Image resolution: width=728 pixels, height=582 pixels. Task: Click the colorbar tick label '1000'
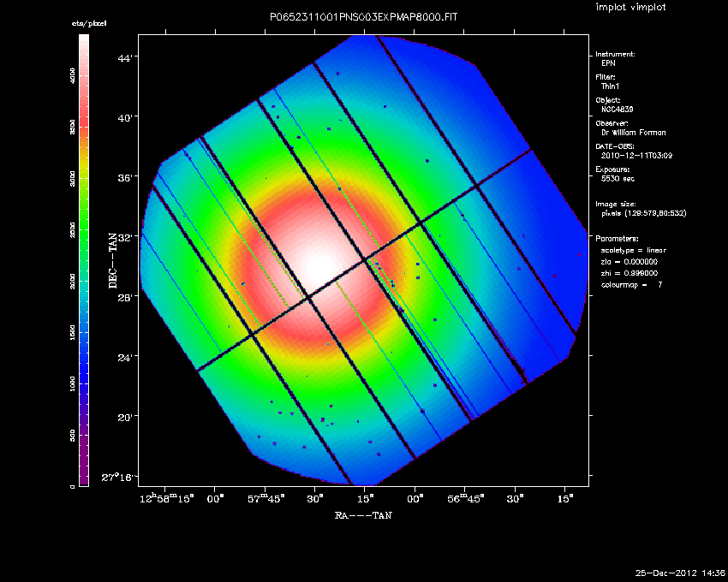point(73,383)
